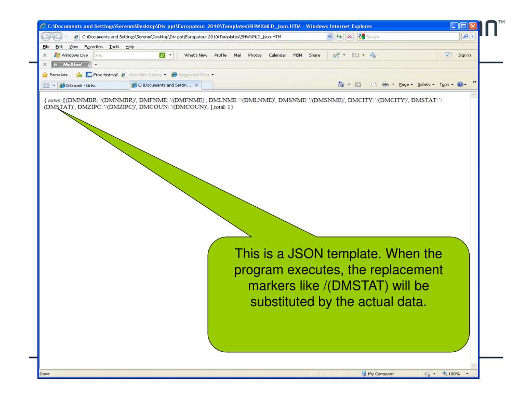
Task: Open the command bar Tools dropdown
Action: coord(446,85)
